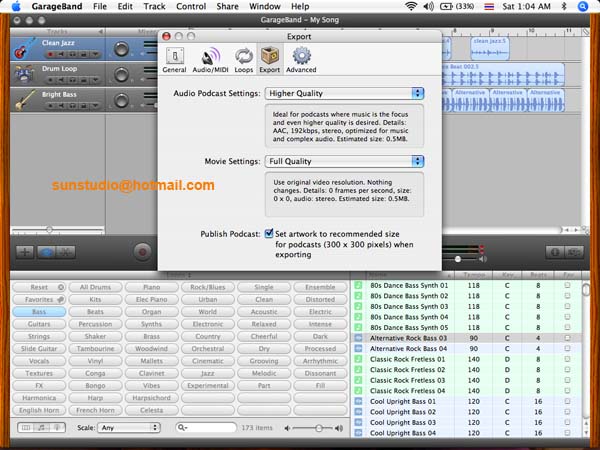Adjust the Clean Jazz track pan knob
This screenshot has width=600, height=450.
click(121, 49)
